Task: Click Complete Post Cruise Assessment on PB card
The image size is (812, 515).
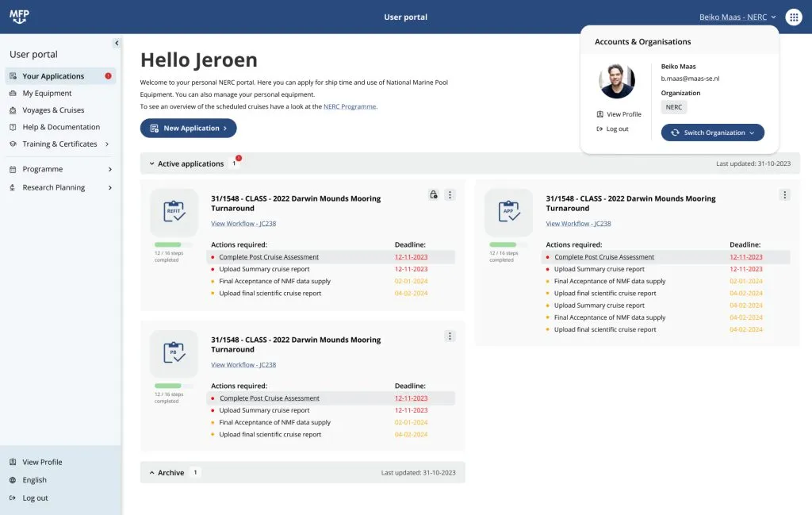Action: point(270,398)
